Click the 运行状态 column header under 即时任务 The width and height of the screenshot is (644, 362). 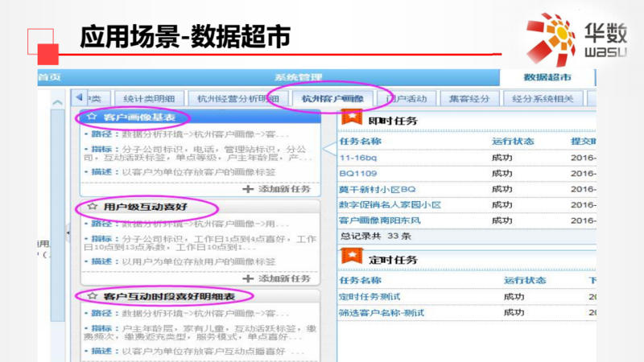(513, 142)
